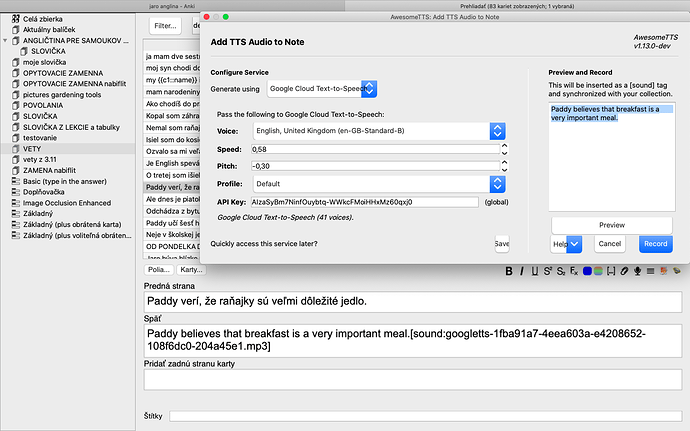Click the preview text area in dialog
690x431 pixels.
612,157
